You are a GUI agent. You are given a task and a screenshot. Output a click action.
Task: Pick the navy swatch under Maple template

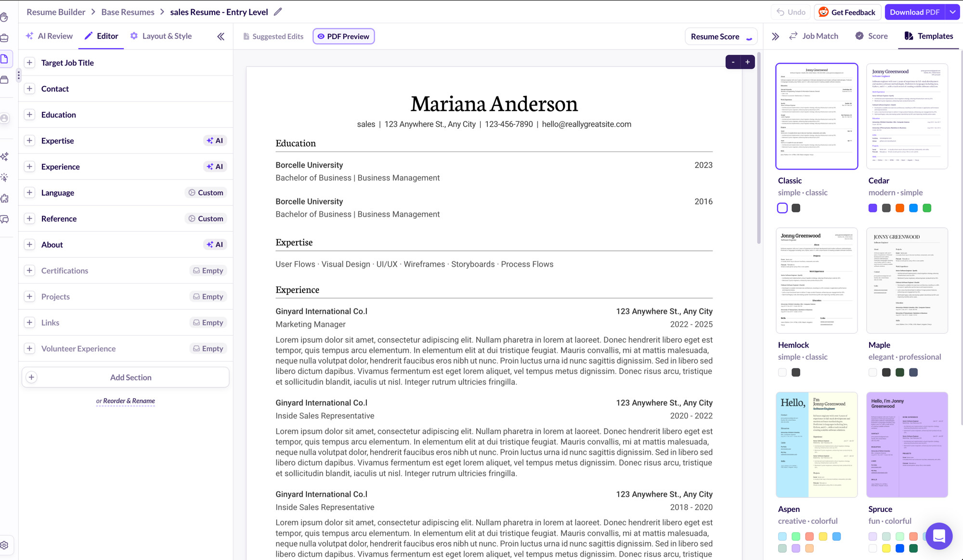[x=913, y=372]
